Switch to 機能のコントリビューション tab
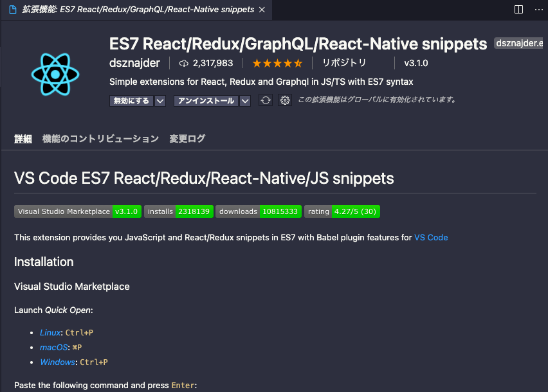The width and height of the screenshot is (548, 392). pos(100,139)
